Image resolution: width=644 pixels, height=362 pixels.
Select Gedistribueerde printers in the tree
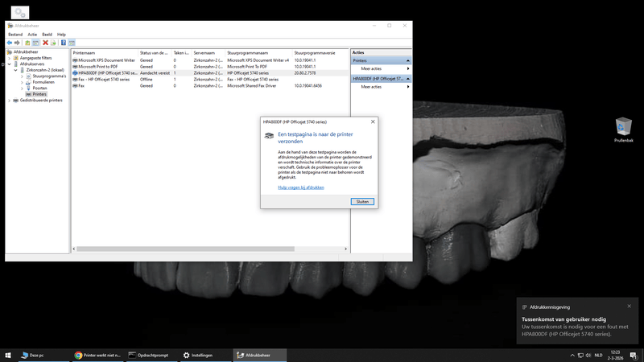click(x=41, y=100)
